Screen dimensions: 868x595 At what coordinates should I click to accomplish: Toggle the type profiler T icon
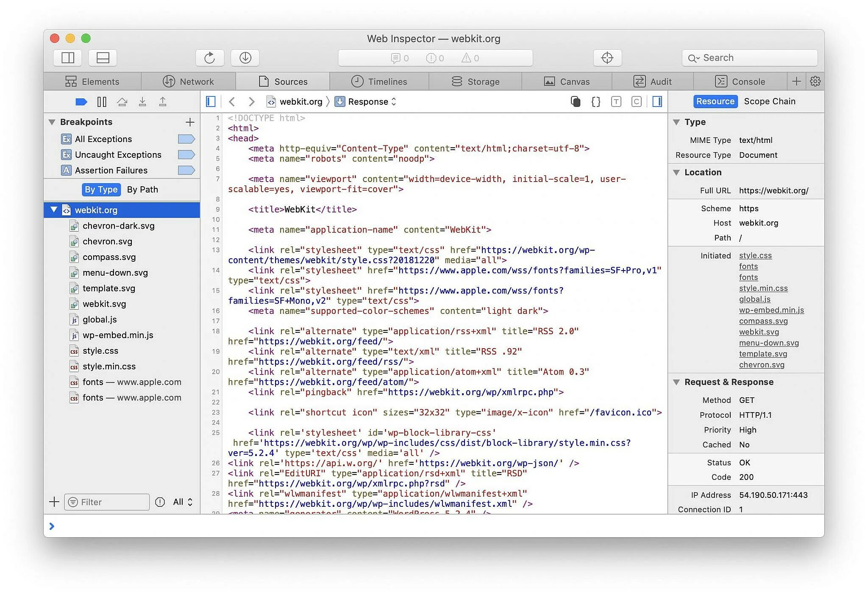tap(616, 102)
